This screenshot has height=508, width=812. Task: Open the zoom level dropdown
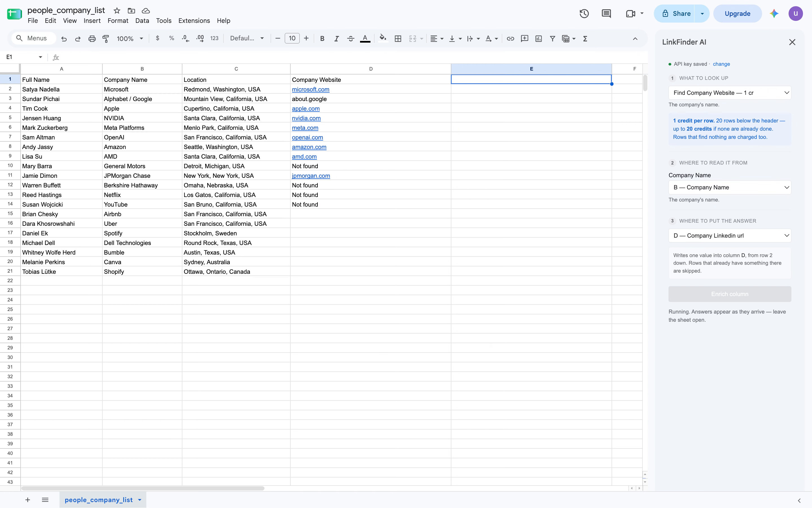130,39
